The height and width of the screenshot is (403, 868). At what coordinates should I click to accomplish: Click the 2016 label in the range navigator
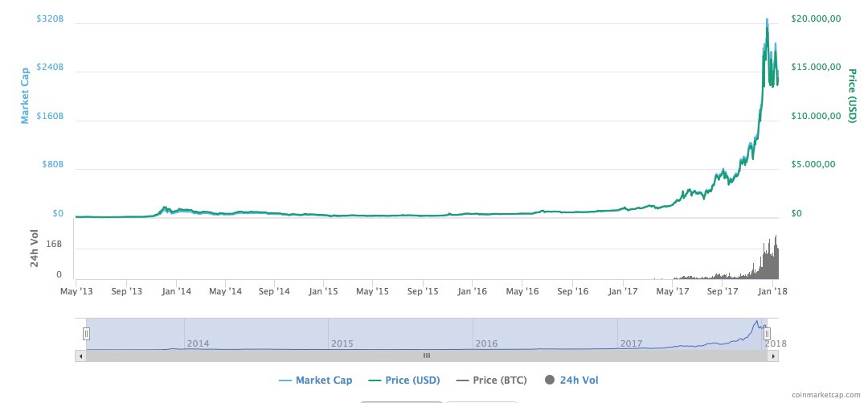coord(486,343)
